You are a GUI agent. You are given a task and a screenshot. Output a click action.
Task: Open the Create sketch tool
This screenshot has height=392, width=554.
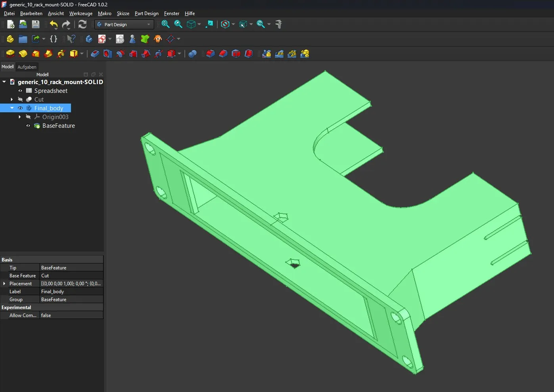pos(102,39)
